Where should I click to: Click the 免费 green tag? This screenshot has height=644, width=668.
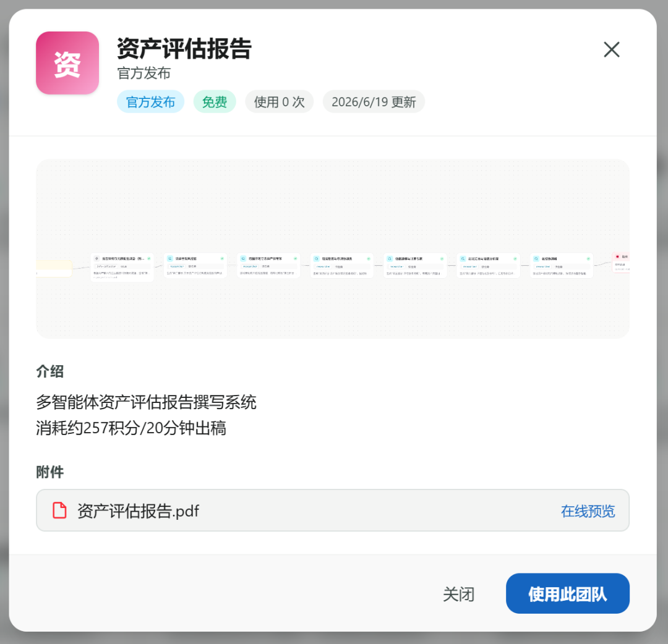point(215,102)
